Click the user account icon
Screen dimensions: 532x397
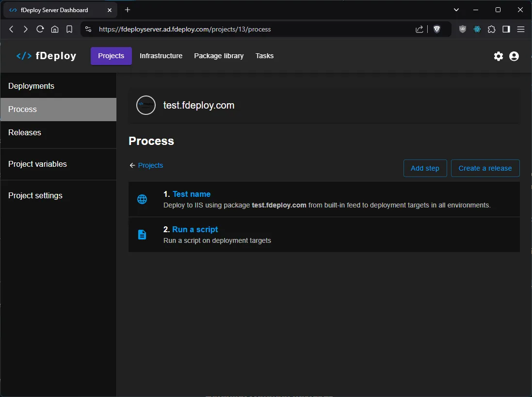[x=514, y=56]
